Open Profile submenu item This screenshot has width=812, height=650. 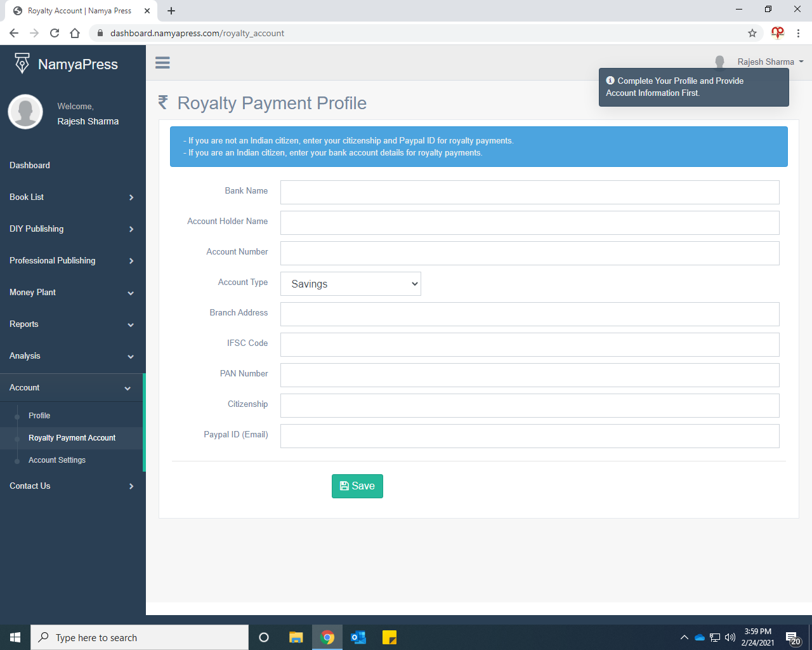pyautogui.click(x=39, y=416)
